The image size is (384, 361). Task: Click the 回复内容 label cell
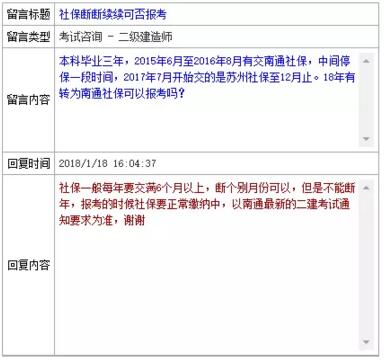click(x=28, y=265)
